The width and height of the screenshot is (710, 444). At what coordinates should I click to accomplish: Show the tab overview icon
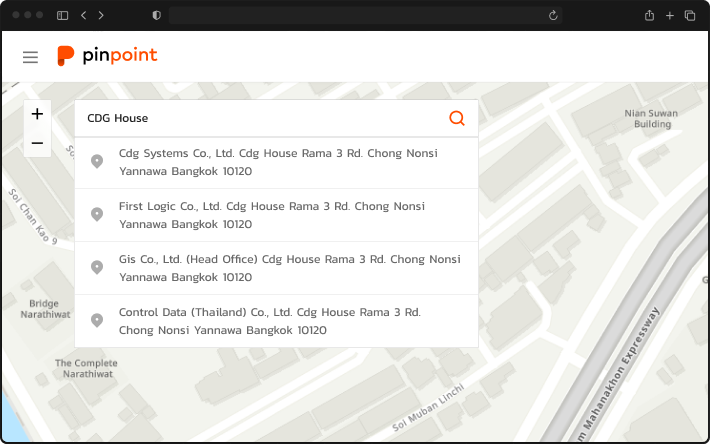click(x=690, y=15)
